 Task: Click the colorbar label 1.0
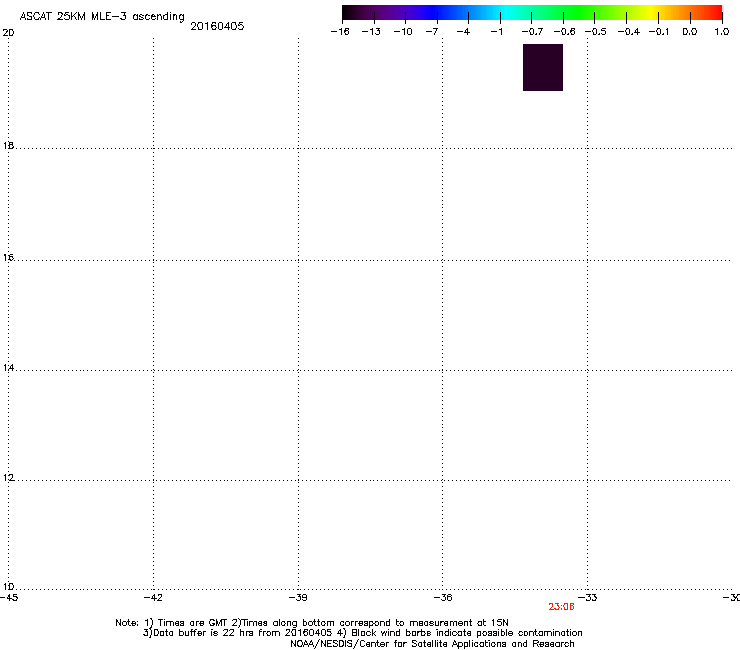[x=722, y=32]
